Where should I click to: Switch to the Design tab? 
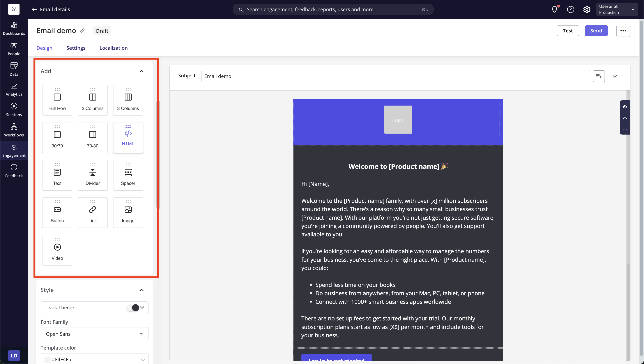(44, 48)
